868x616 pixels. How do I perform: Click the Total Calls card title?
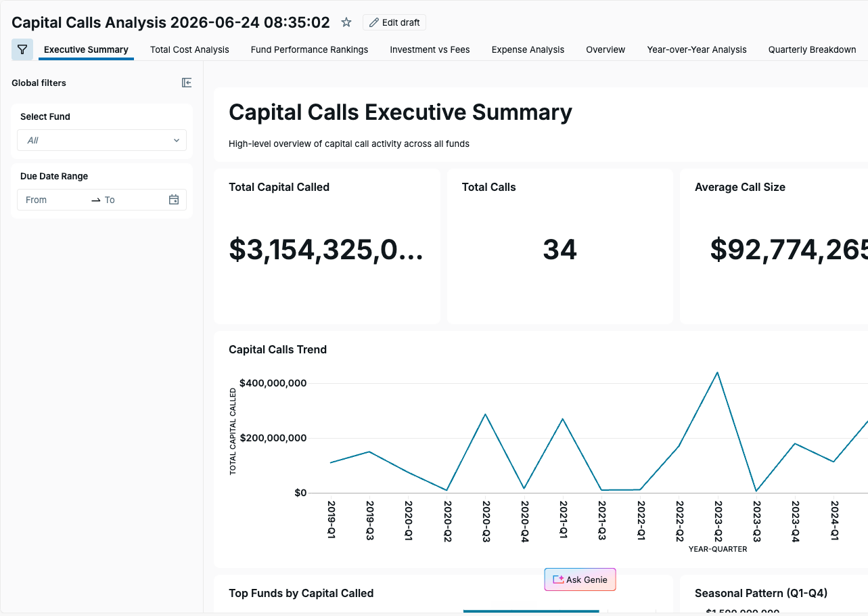(488, 187)
